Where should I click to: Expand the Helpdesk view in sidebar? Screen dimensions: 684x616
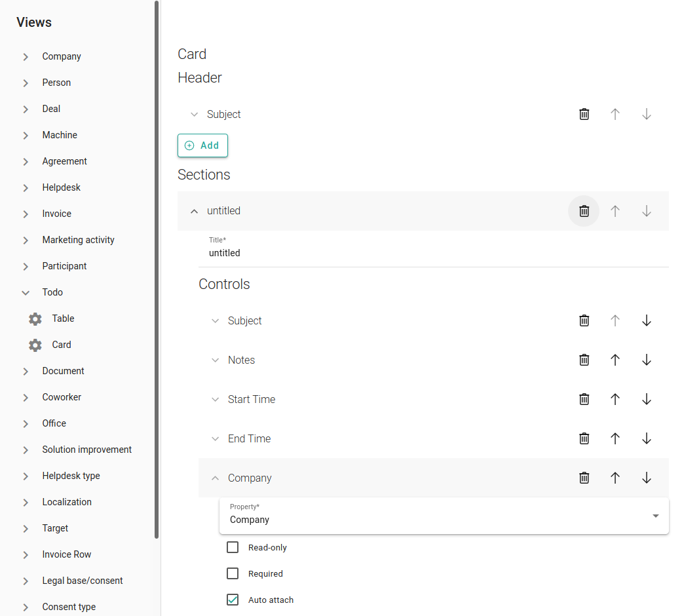(26, 187)
